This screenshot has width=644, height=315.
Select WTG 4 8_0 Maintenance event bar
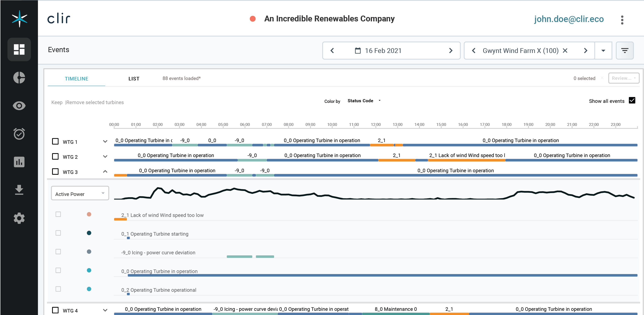(x=396, y=314)
